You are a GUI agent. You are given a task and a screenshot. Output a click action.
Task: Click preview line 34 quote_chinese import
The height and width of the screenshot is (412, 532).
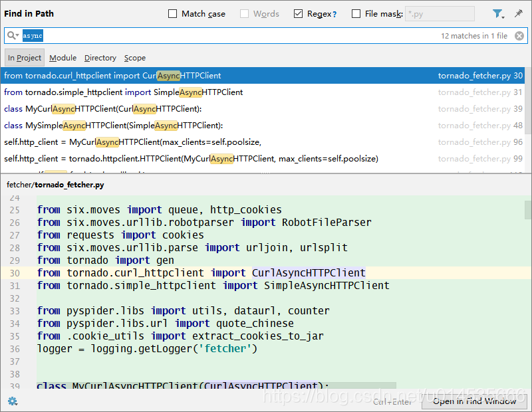pyautogui.click(x=165, y=323)
